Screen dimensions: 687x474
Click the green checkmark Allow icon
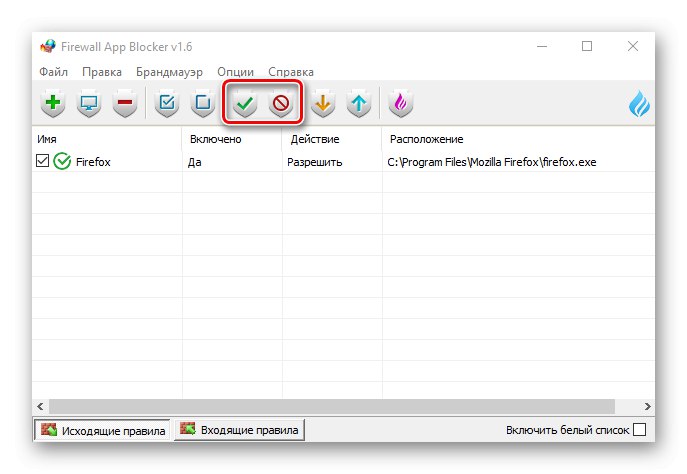(x=244, y=103)
